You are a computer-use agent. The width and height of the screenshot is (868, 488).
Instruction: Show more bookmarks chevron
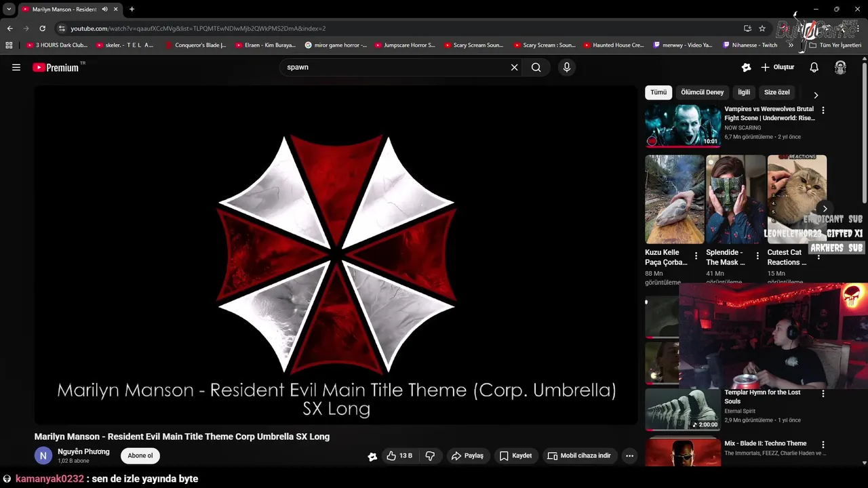(791, 45)
